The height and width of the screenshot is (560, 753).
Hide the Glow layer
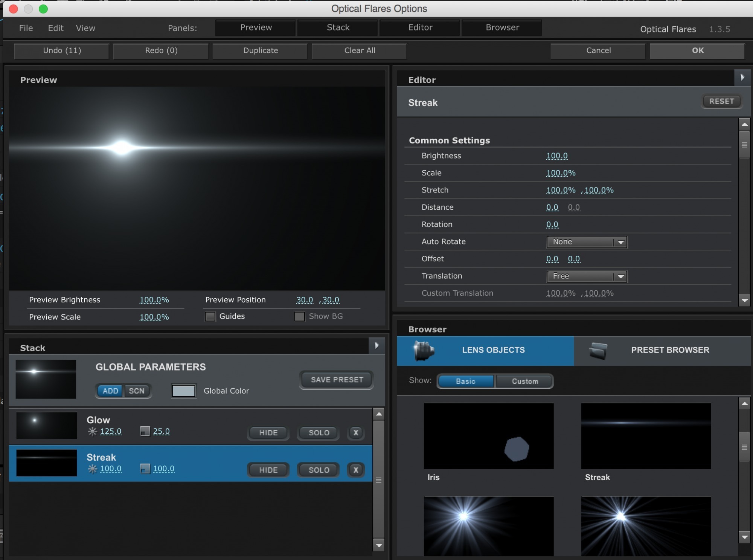[x=268, y=433]
